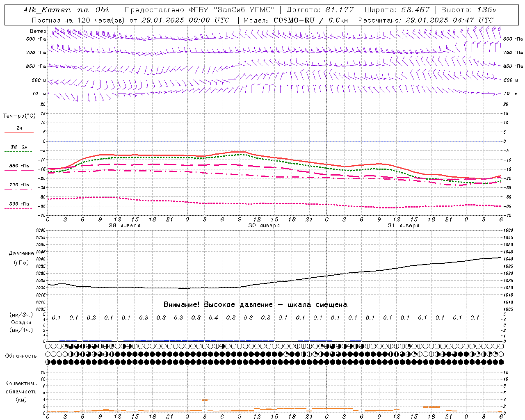Click the dotted line sample under the 500 гПа legend

[18, 208]
